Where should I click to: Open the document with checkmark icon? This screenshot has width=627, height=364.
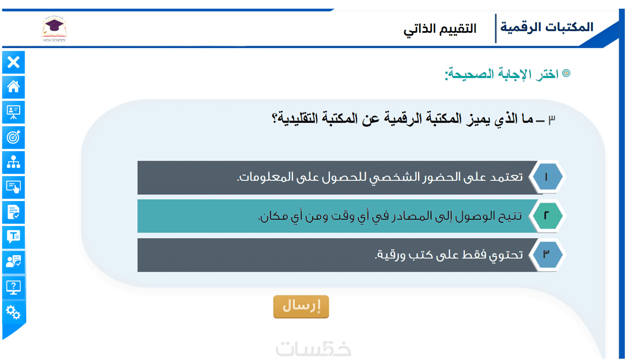point(14,212)
